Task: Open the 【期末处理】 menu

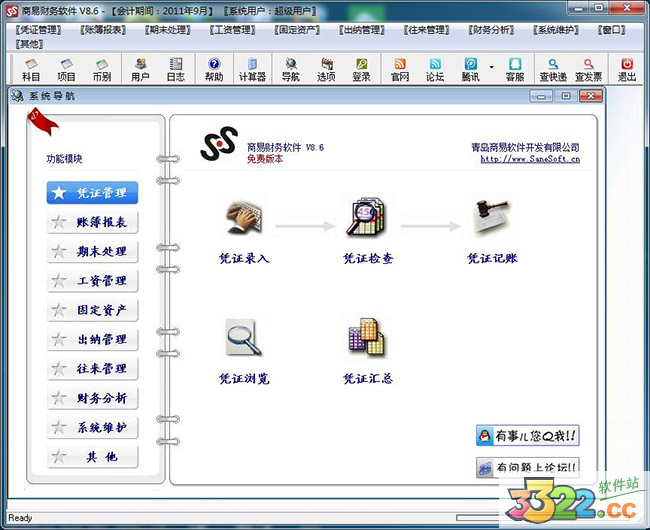Action: point(167,30)
